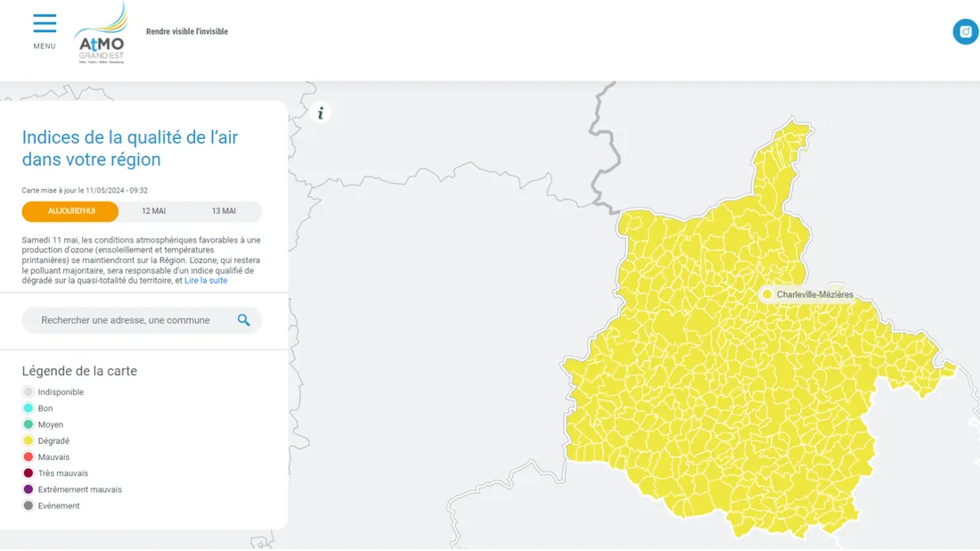Expand the air quality description text
This screenshot has height=551, width=980.
207,279
